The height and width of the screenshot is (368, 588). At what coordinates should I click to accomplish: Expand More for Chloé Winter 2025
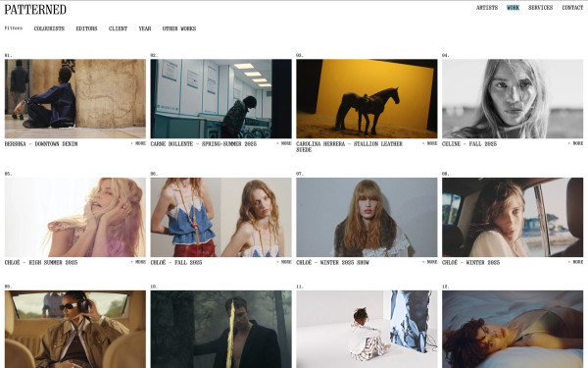coord(575,262)
